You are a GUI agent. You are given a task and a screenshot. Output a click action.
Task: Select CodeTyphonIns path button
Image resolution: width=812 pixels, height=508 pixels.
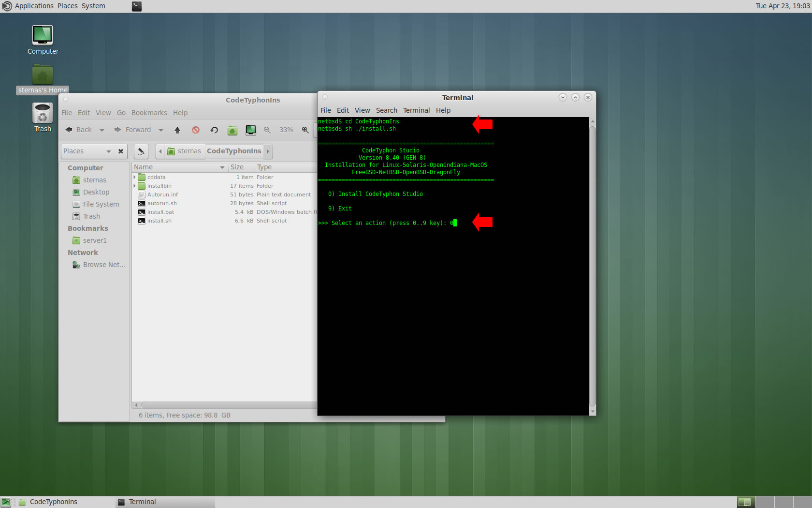point(234,151)
